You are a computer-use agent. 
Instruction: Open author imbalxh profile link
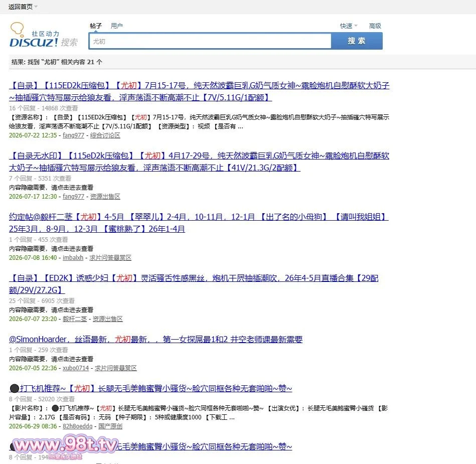point(73,258)
